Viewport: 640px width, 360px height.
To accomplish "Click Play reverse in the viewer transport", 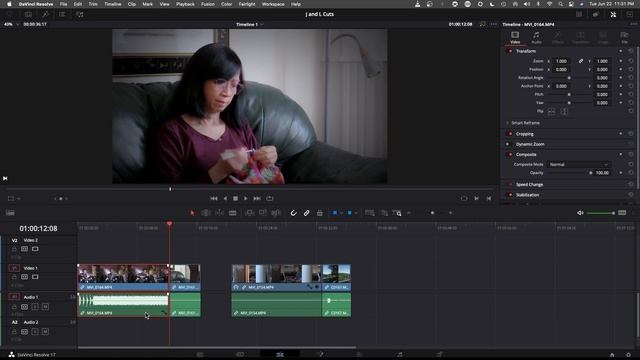I will click(225, 198).
